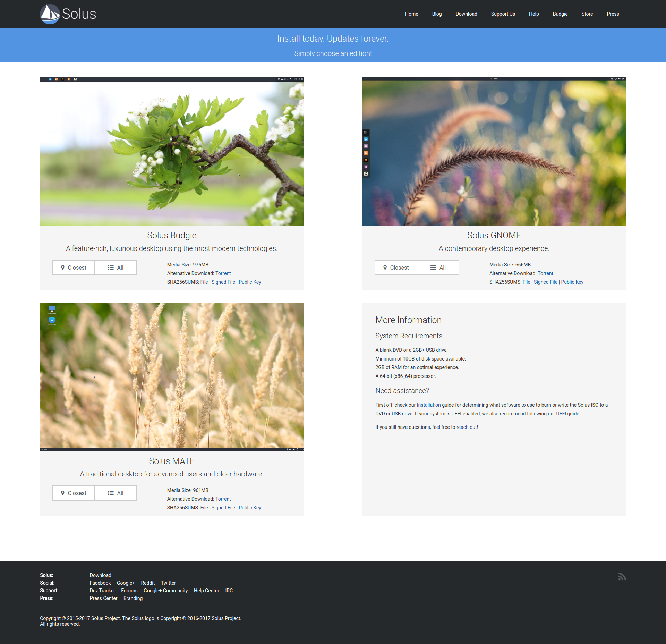Viewport: 666px width, 644px height.
Task: Click the reach out! link
Action: (x=467, y=427)
